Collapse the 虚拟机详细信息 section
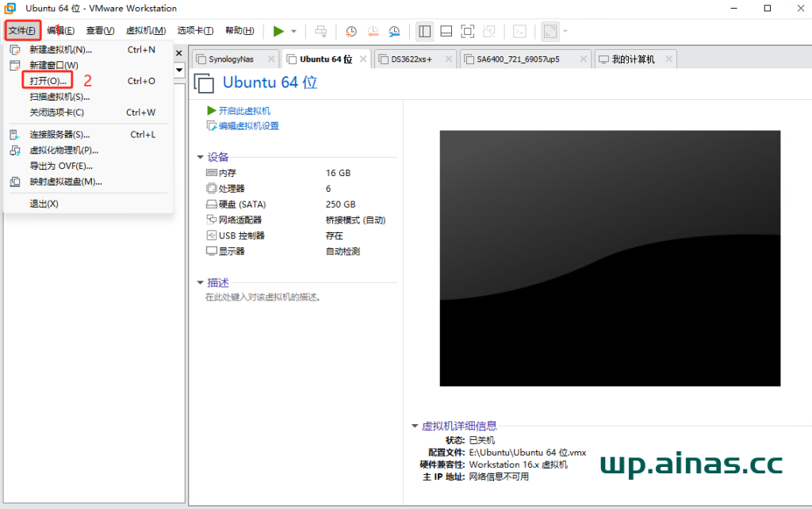 coord(414,427)
